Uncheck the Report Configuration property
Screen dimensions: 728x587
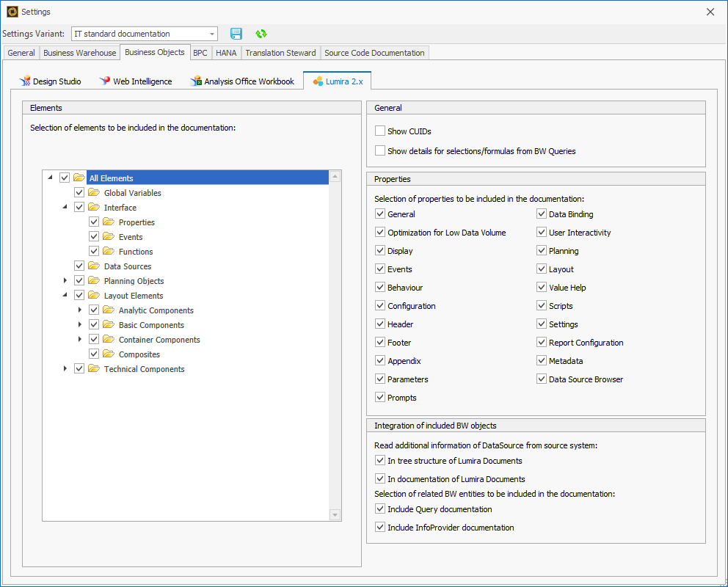tap(541, 342)
